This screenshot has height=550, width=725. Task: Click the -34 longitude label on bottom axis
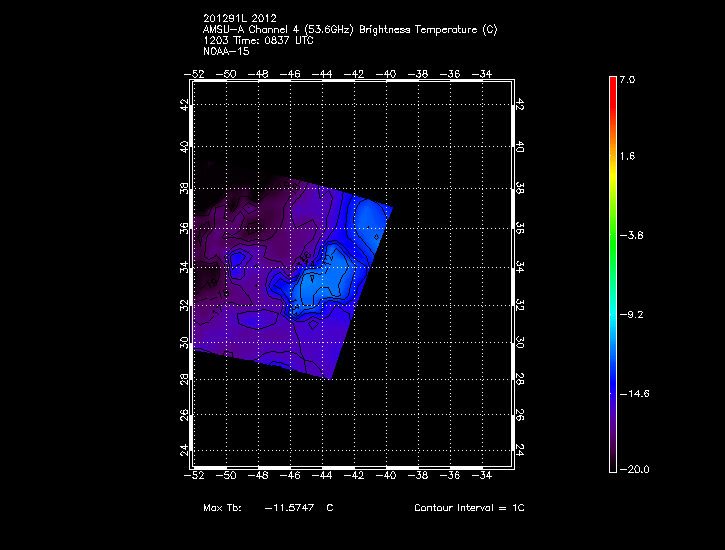(483, 476)
